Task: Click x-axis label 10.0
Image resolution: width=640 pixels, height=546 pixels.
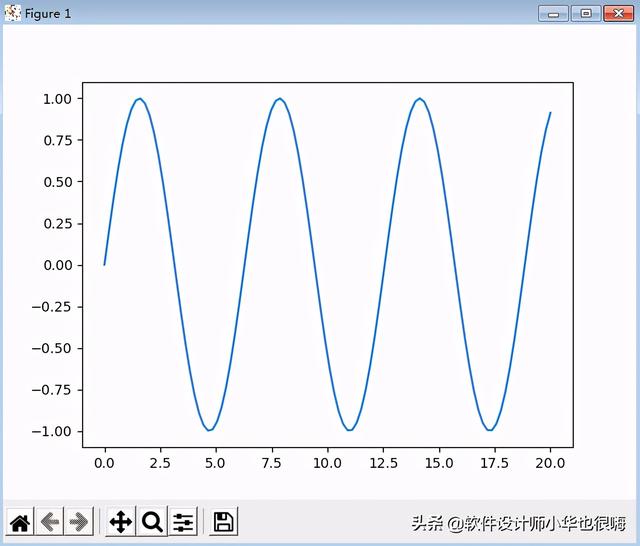Action: click(327, 463)
